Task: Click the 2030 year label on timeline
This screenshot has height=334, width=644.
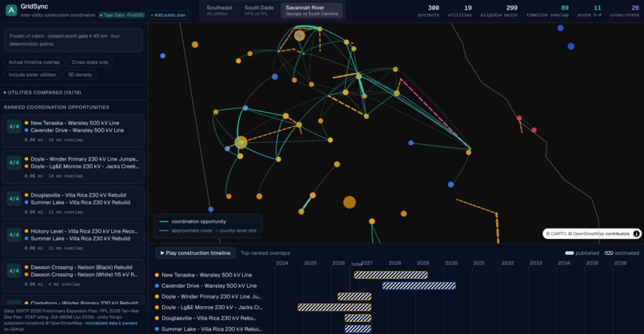Action: 451,263
